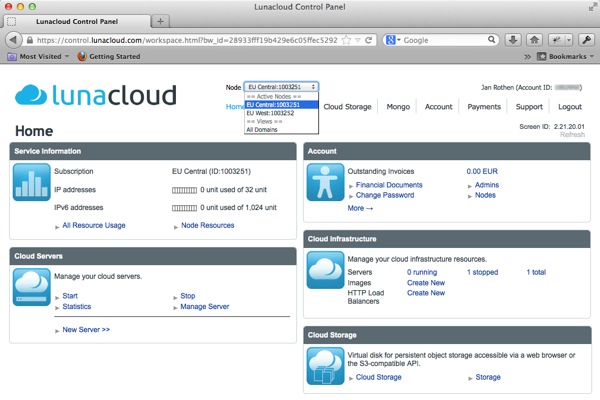Screen dimensions: 600x400
Task: Click the Cloud Servers cloud icon
Action: click(x=32, y=287)
